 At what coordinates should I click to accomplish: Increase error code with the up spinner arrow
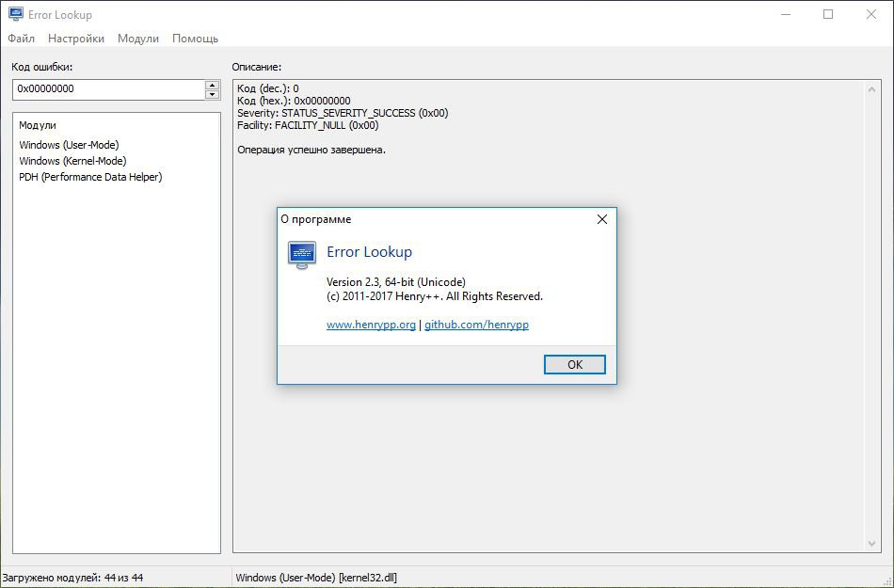point(212,85)
